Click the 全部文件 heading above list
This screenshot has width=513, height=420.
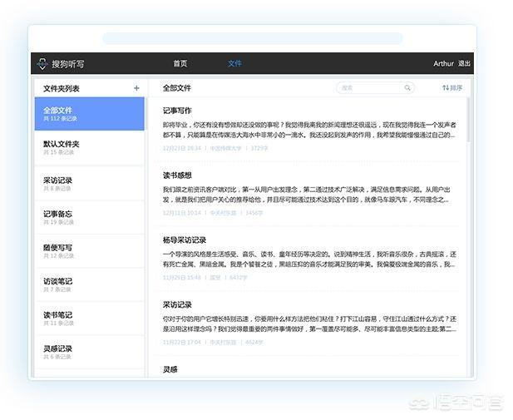click(176, 87)
